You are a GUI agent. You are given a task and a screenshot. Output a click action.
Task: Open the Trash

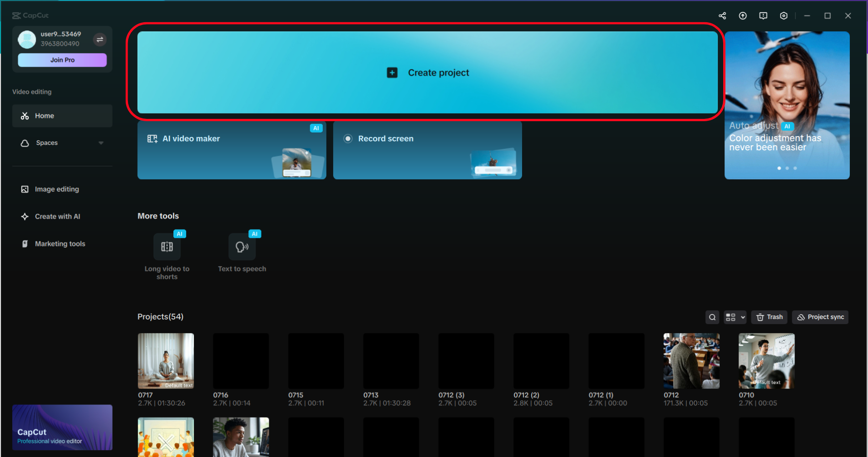769,317
